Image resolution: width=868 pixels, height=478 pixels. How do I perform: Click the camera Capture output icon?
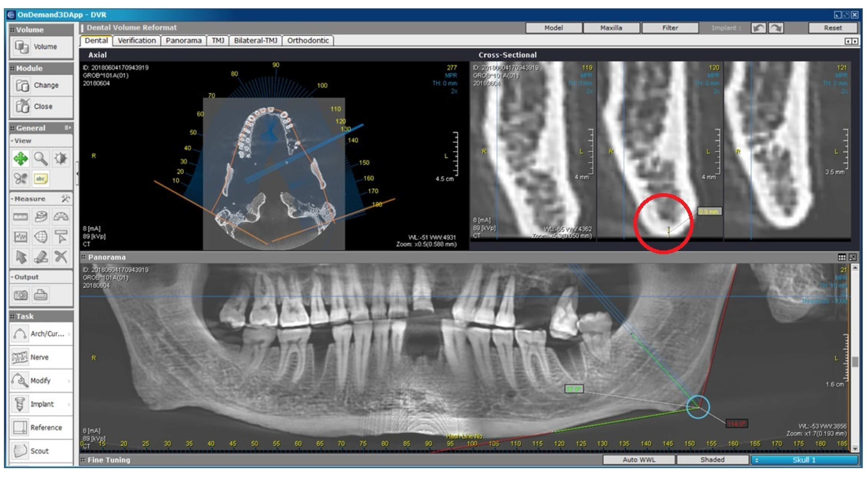coord(21,295)
